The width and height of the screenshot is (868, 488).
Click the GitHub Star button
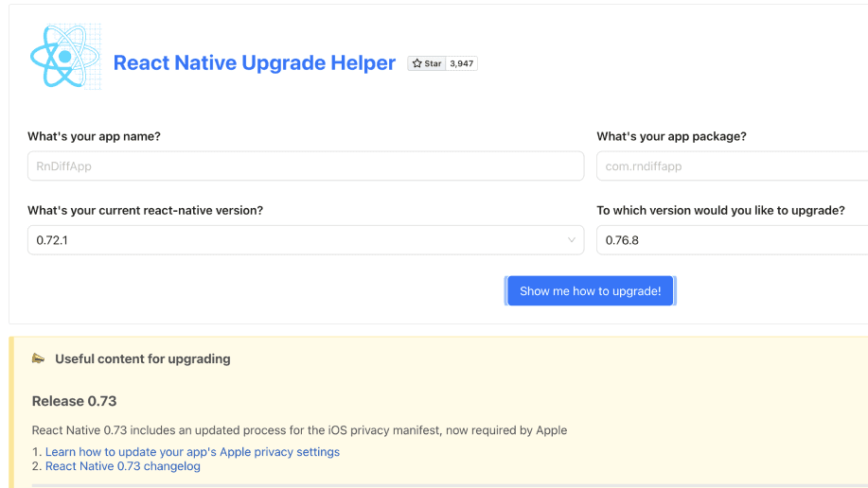pos(427,63)
